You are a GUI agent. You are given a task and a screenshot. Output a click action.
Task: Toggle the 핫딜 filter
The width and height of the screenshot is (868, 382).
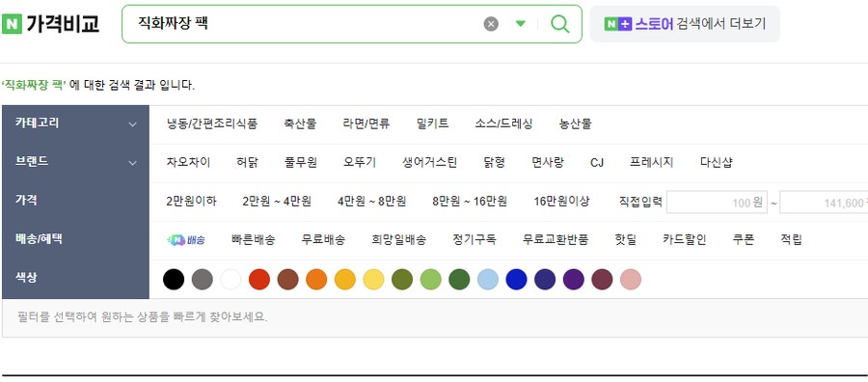coord(626,240)
